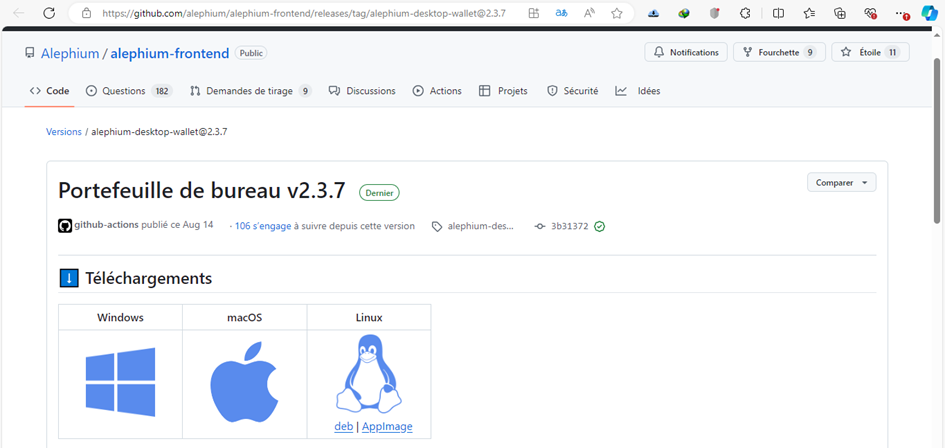
Task: Click the Linux column header
Action: [x=369, y=317]
